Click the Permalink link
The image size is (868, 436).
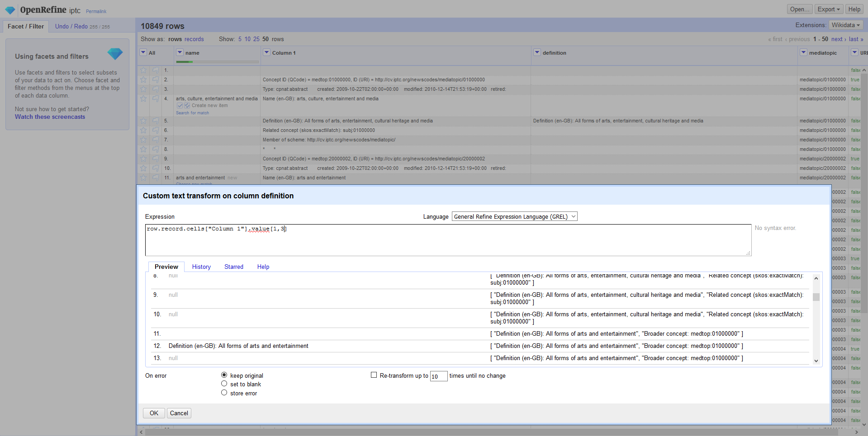tap(96, 11)
